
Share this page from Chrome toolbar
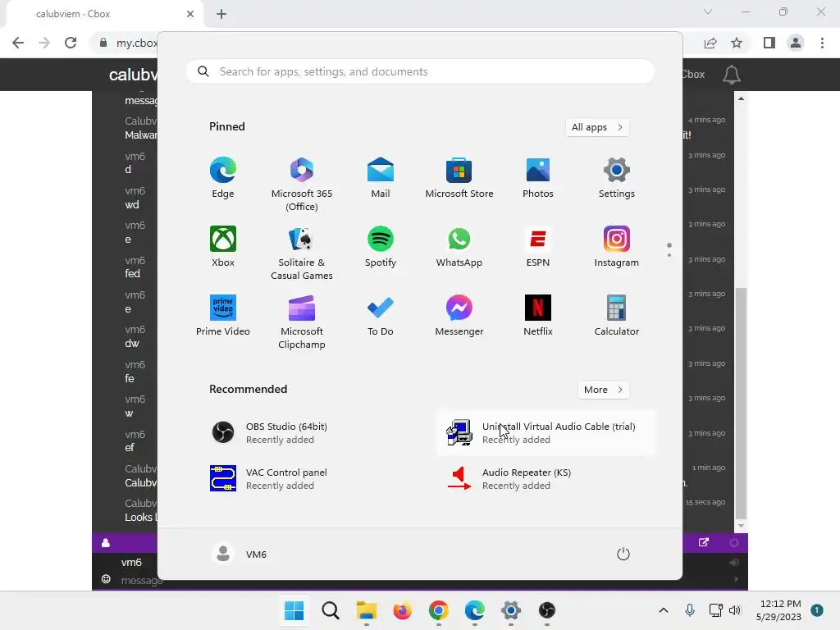(x=710, y=43)
